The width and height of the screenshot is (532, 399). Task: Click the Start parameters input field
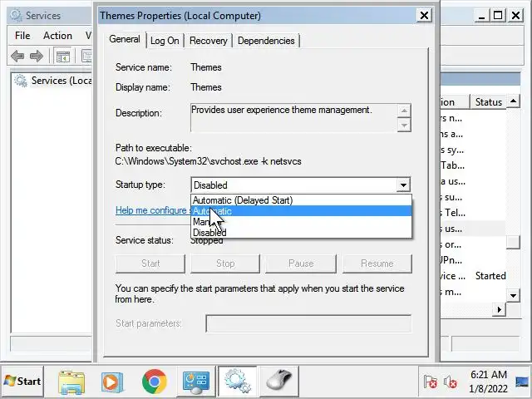(x=308, y=323)
